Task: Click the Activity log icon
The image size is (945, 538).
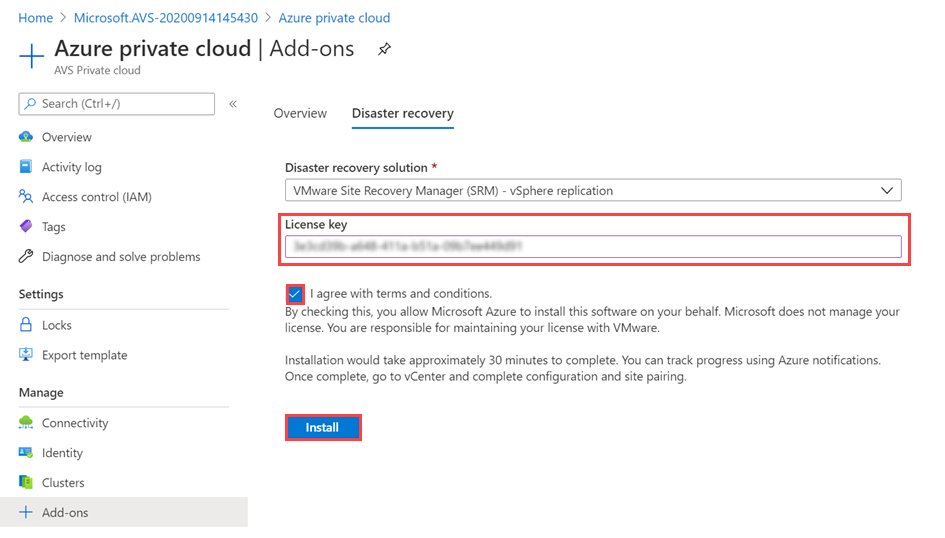Action: pos(26,167)
